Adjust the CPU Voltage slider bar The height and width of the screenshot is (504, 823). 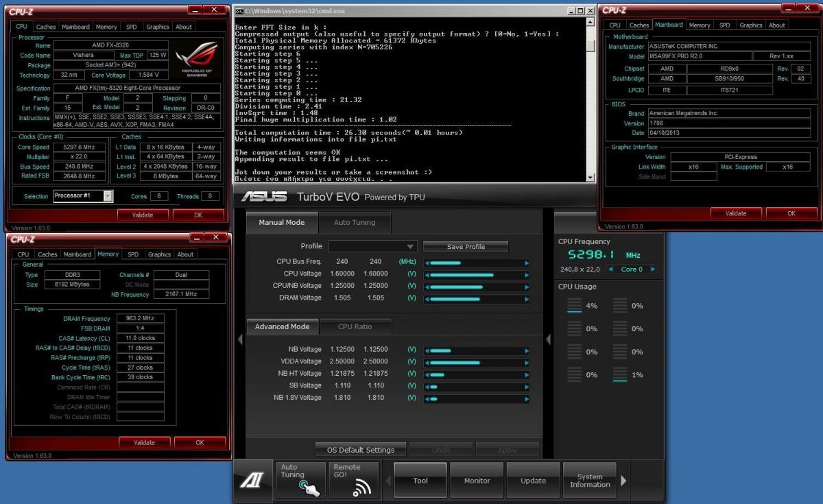pos(477,274)
